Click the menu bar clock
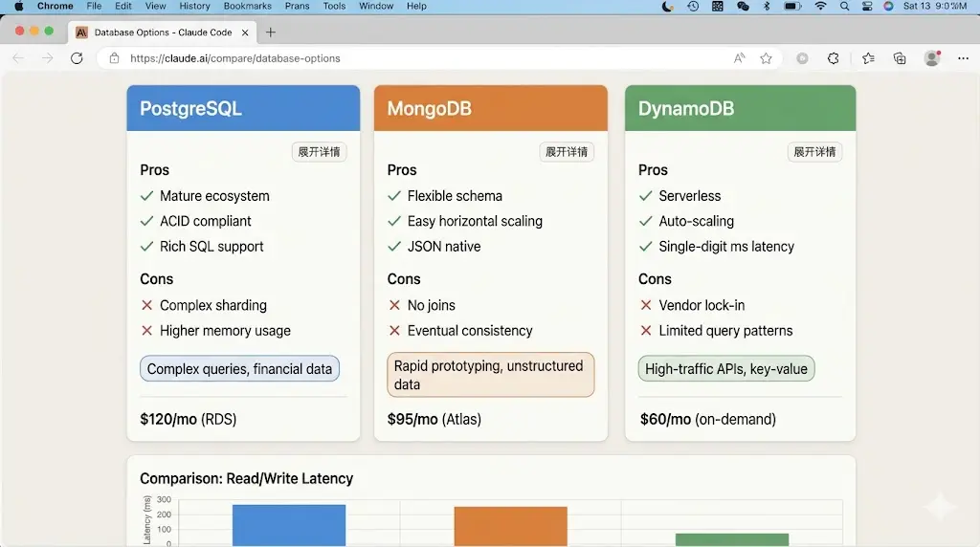This screenshot has width=980, height=547. click(934, 7)
